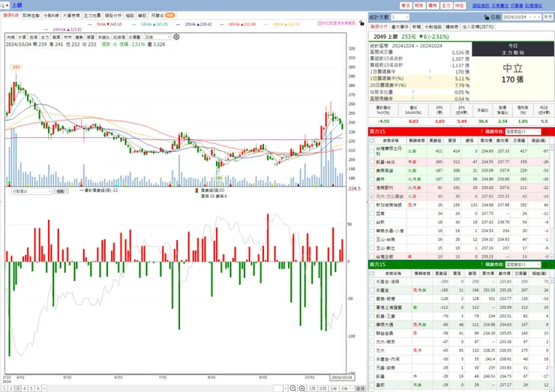Viewport: 555px width, 392px height.
Task: Set chart range to 3年
Action: pos(344,388)
